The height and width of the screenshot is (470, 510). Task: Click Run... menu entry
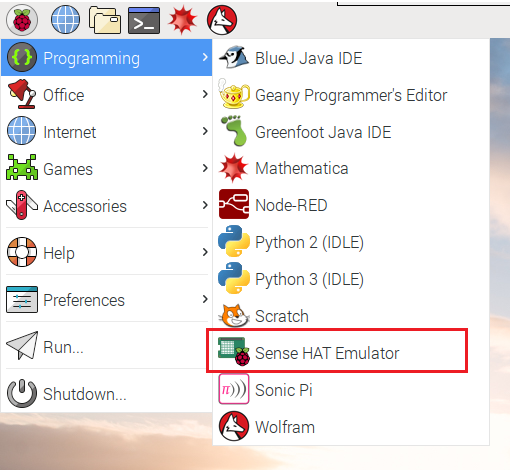(x=107, y=347)
